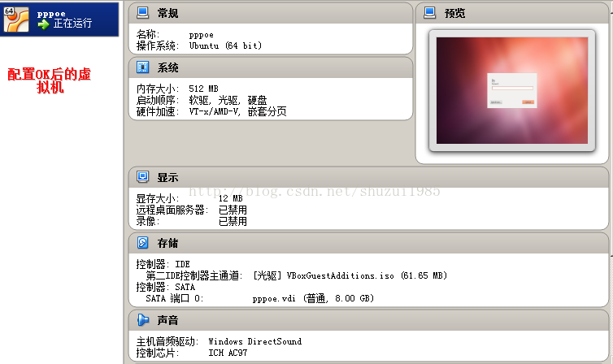Click the 启动顺序 label
Screen dimensions: 613x364
pos(157,101)
